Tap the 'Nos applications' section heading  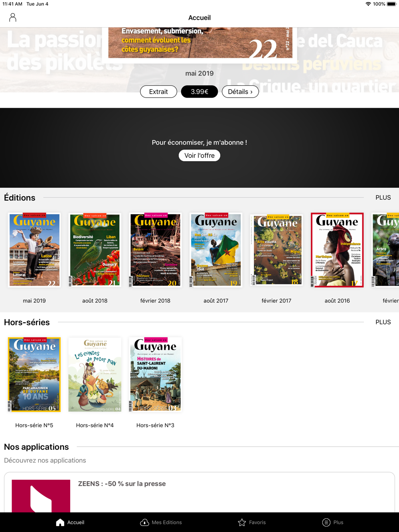tap(36, 447)
